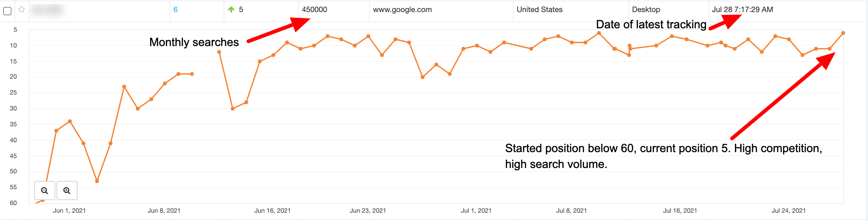Zoom in the ranking chart
Screen dimensions: 868x221
click(x=67, y=190)
